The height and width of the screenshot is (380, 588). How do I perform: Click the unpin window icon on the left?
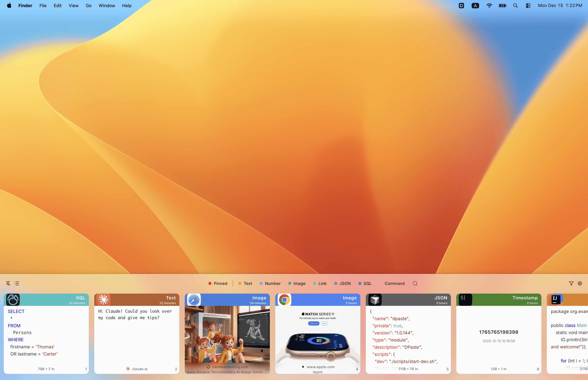(x=8, y=283)
